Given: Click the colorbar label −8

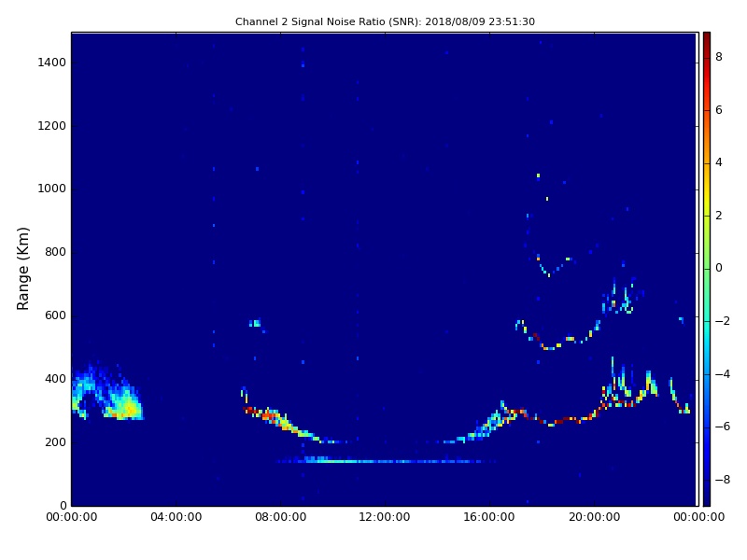Looking at the screenshot, I should click(723, 480).
